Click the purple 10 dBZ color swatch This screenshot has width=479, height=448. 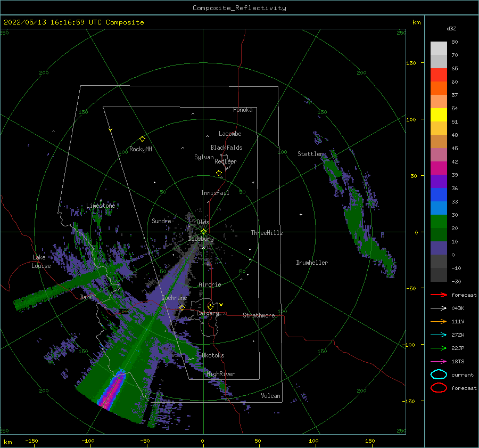pyautogui.click(x=439, y=248)
